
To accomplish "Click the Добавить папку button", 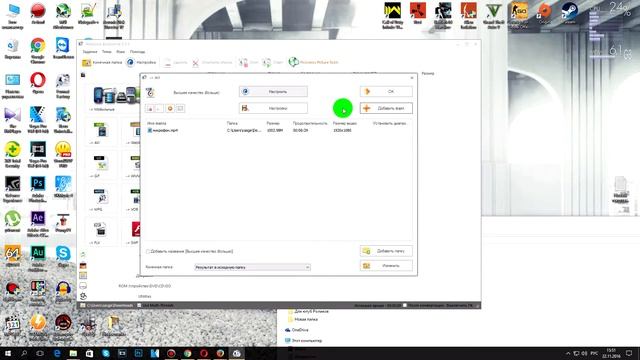I will point(386,251).
